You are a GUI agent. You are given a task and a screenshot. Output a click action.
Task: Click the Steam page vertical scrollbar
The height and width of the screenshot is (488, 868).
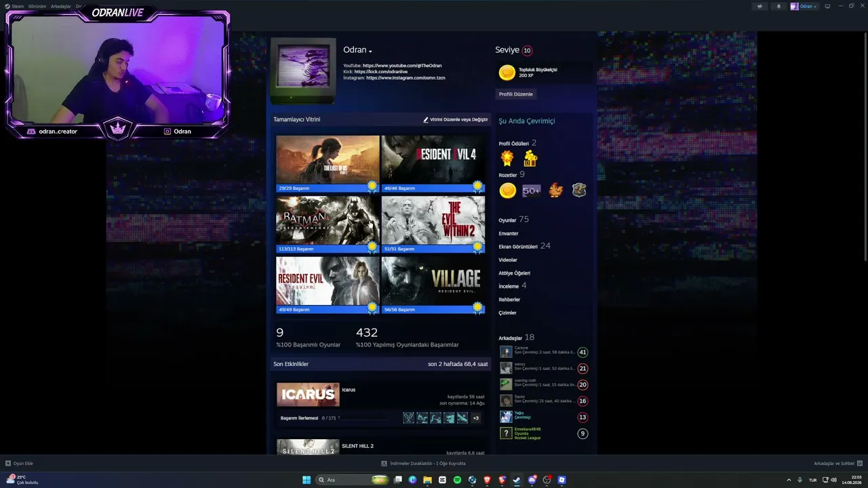coord(865,146)
